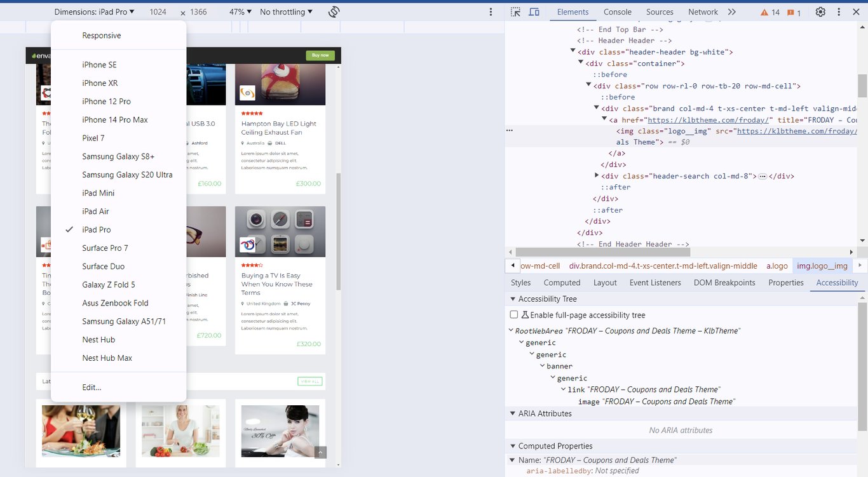Open the device toolbar overflow menu

(x=491, y=11)
